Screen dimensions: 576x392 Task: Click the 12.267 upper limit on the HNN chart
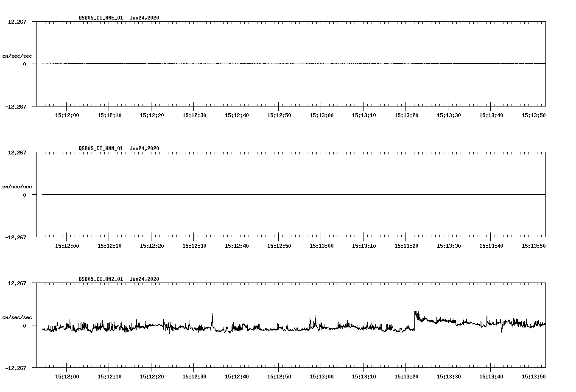[x=17, y=152]
